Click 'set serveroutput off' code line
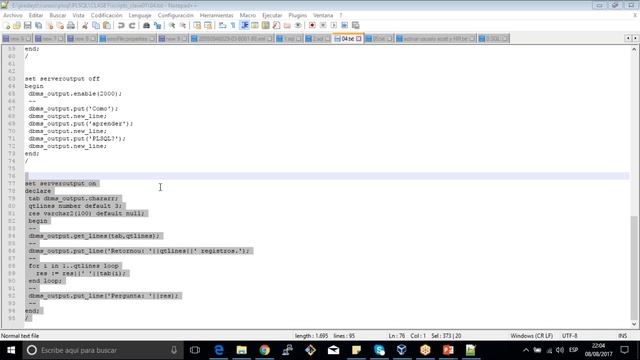Screen dimensions: 640x360 62,79
